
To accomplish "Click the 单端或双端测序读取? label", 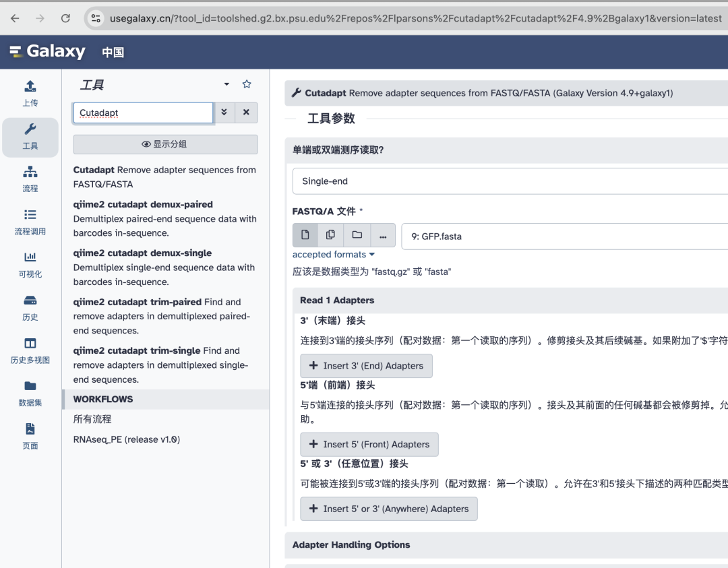I will click(338, 150).
